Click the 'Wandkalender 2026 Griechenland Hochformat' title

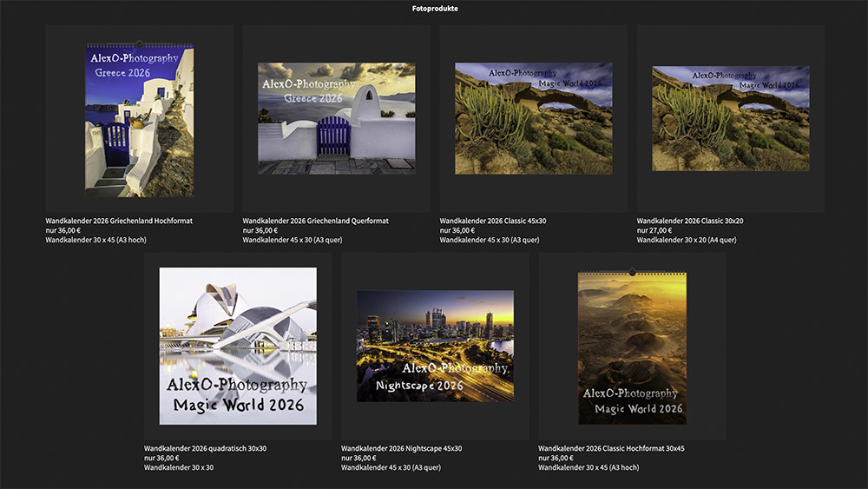click(x=119, y=221)
